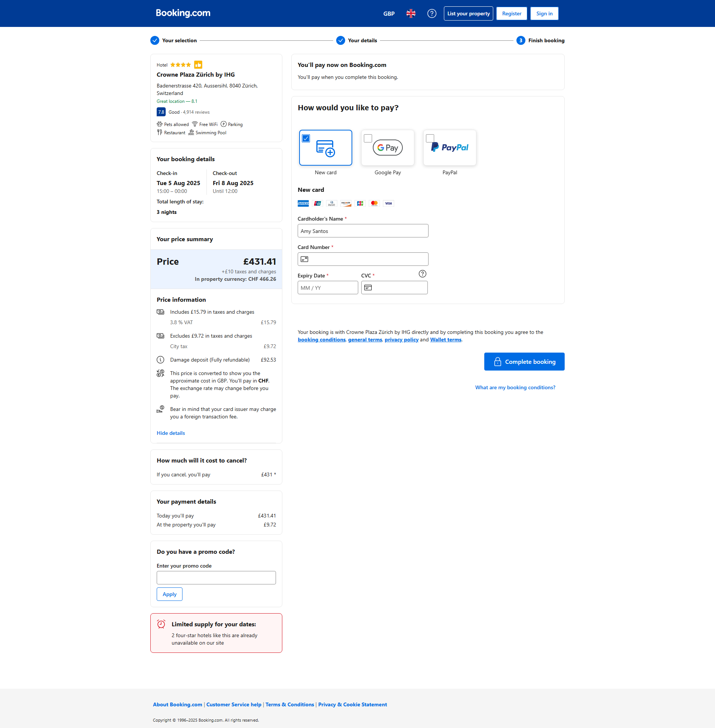Click the hotel name Crowne Plaza Zürich by IHG
The width and height of the screenshot is (715, 728).
pos(196,75)
